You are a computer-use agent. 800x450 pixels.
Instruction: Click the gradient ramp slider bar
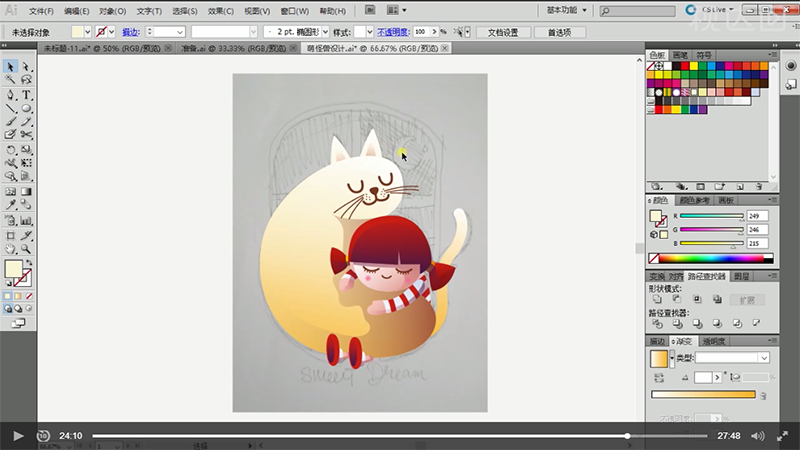[x=703, y=394]
